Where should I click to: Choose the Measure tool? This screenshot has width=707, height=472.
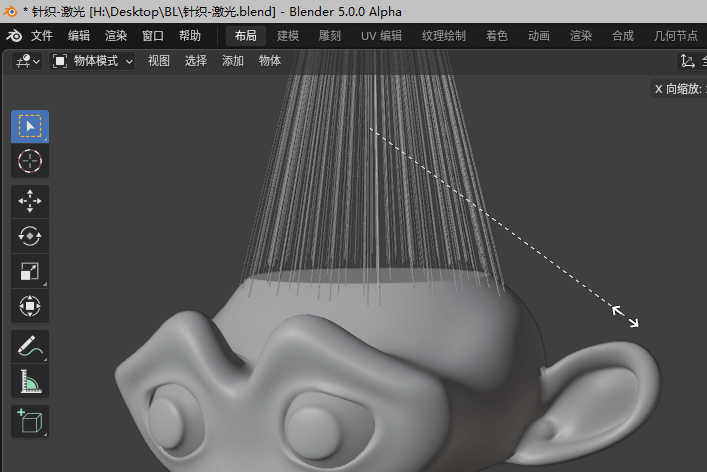click(x=30, y=381)
